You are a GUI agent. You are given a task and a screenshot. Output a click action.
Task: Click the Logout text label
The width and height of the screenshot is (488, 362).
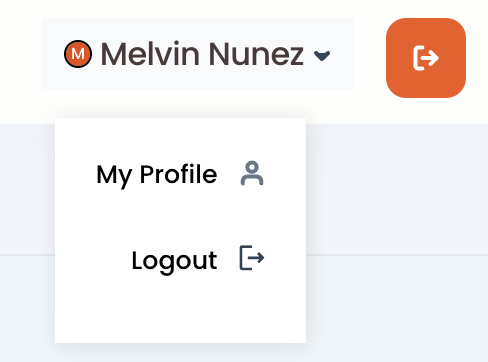pyautogui.click(x=174, y=261)
